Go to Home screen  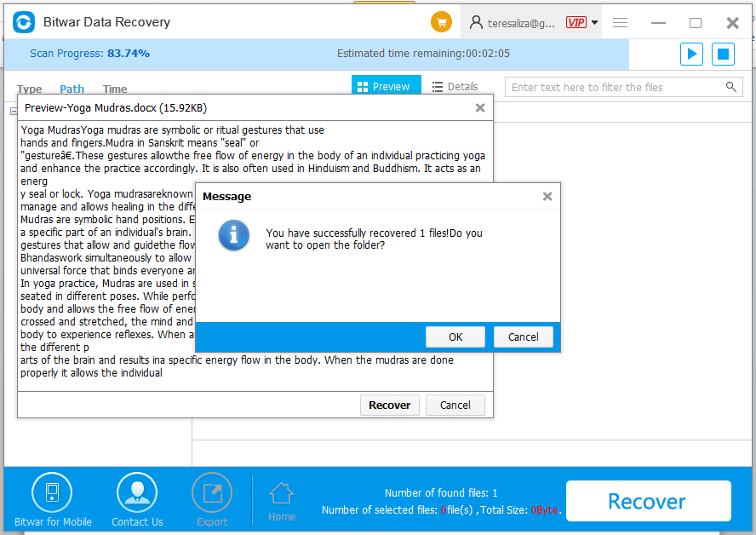pos(282,501)
